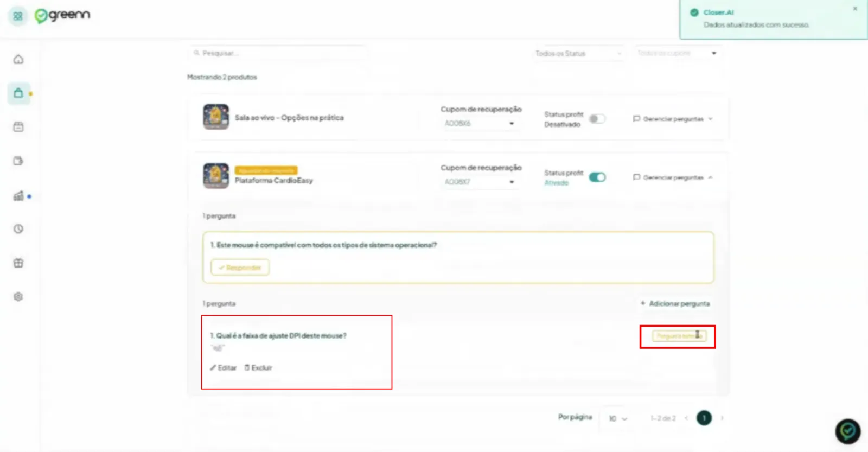This screenshot has height=452, width=868.
Task: Open the reports chart icon in sidebar
Action: click(x=18, y=196)
